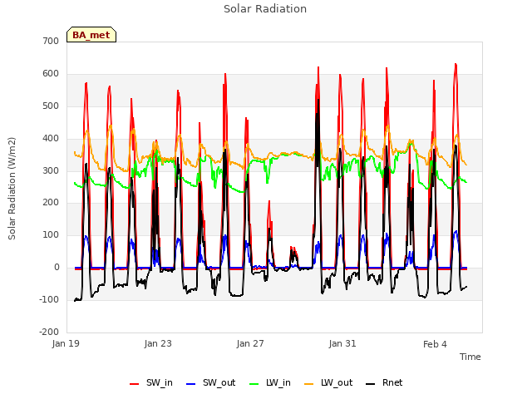Click the Feb 4 x-axis label
Screen dimensions: 532x399
(x=435, y=344)
